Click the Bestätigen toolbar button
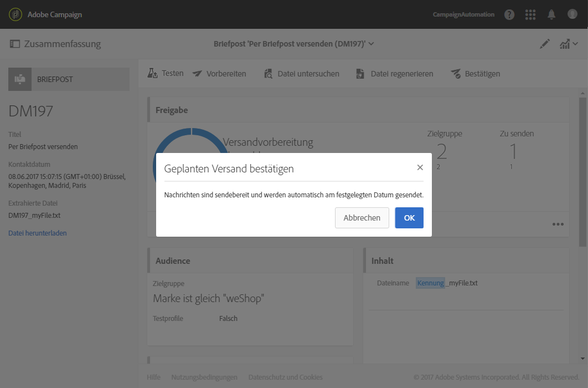This screenshot has height=388, width=588. point(476,74)
